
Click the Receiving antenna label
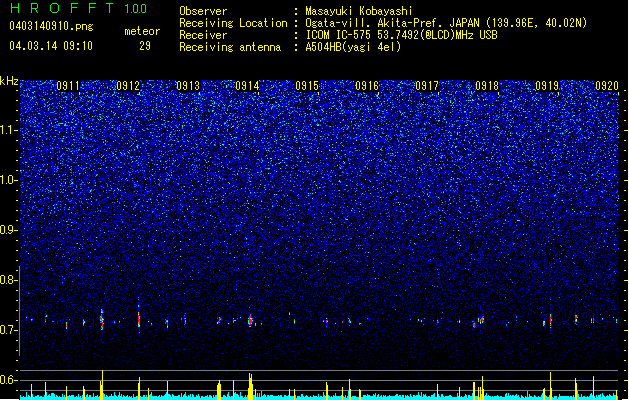point(230,47)
